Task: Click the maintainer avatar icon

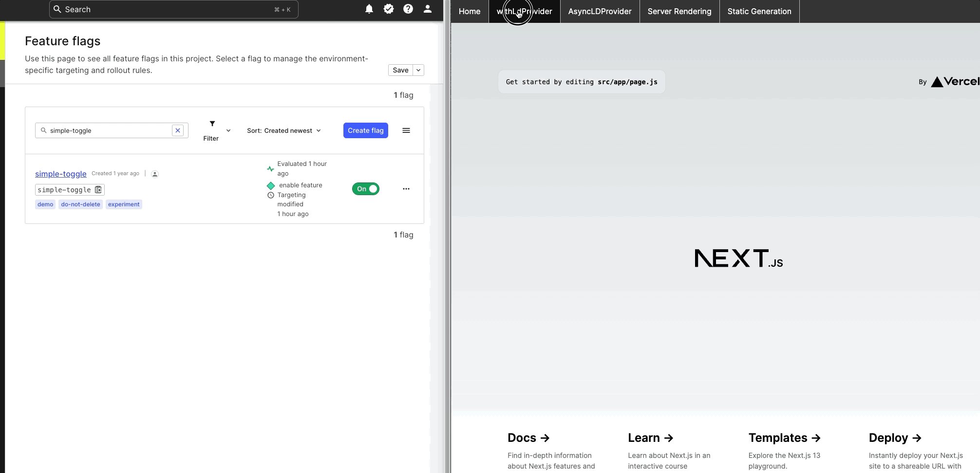Action: point(155,174)
